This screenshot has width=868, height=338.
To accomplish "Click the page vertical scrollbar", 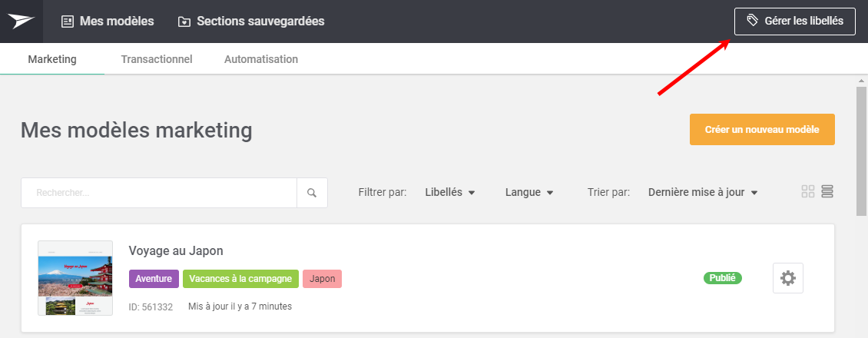I will click(861, 149).
